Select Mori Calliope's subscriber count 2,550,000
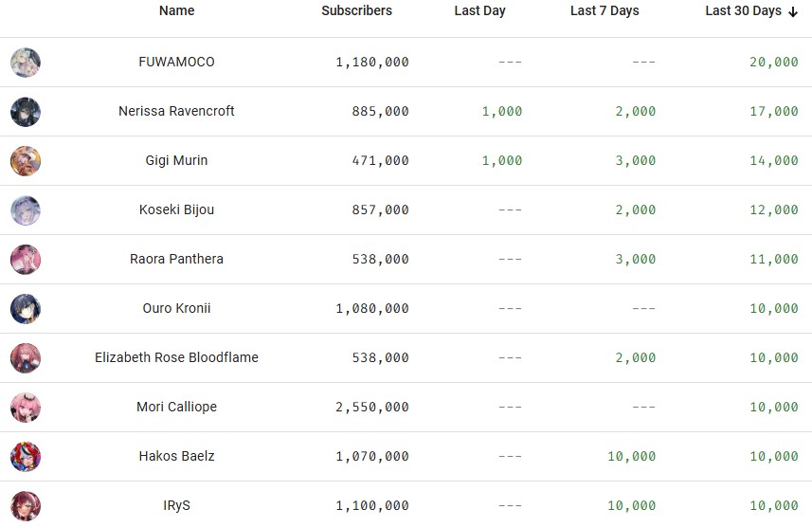 coord(372,408)
